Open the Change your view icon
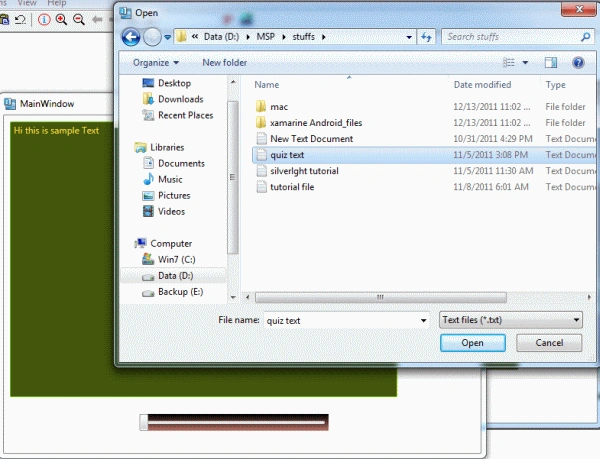 [509, 62]
